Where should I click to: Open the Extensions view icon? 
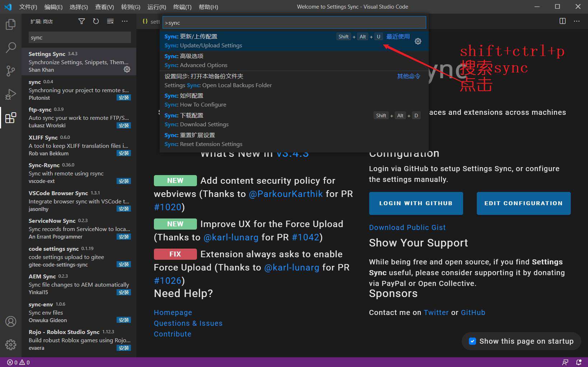coord(11,118)
